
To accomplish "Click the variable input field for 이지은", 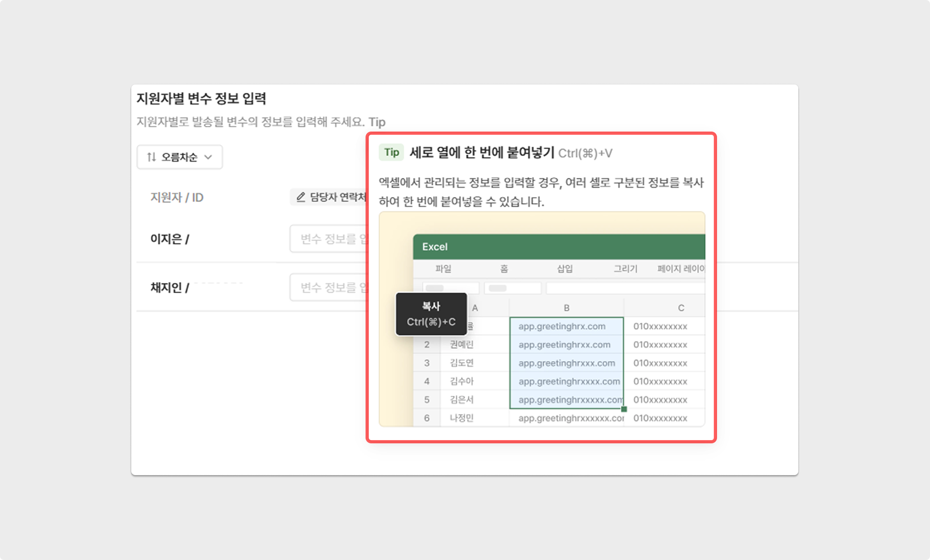I will (x=329, y=239).
